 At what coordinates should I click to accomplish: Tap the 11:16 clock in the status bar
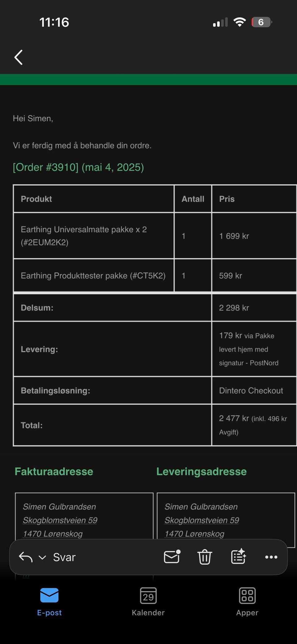click(x=54, y=22)
